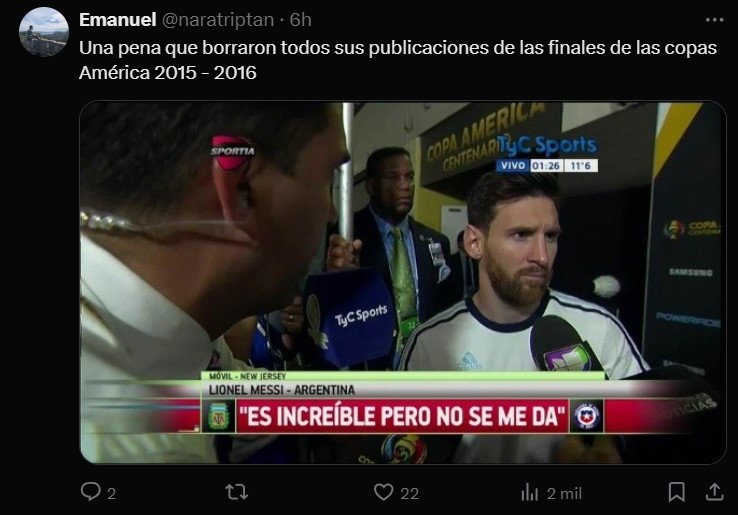
Task: Click the Sportia watermark in image
Action: pyautogui.click(x=233, y=152)
